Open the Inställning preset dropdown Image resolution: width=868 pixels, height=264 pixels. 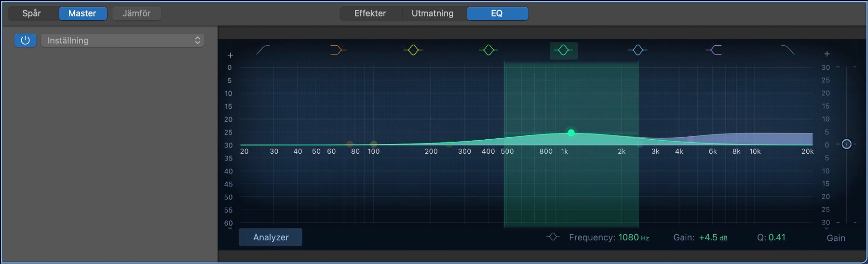point(123,40)
